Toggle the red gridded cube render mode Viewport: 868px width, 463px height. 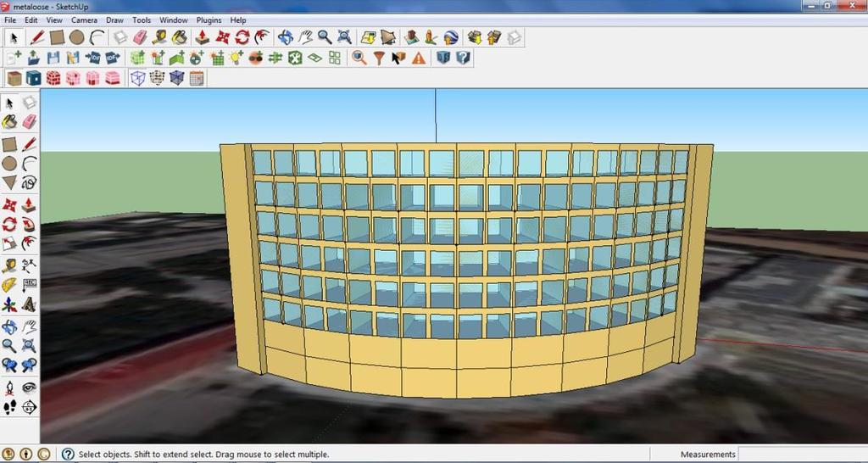(53, 78)
